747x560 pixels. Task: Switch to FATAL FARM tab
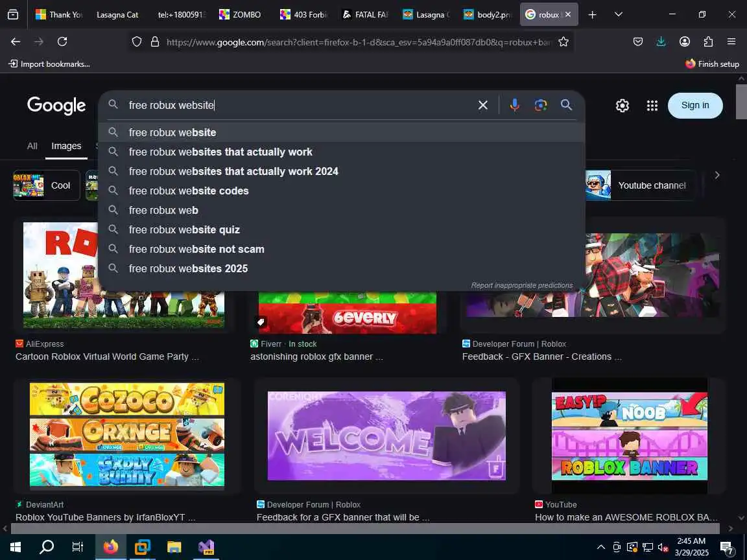click(x=365, y=15)
